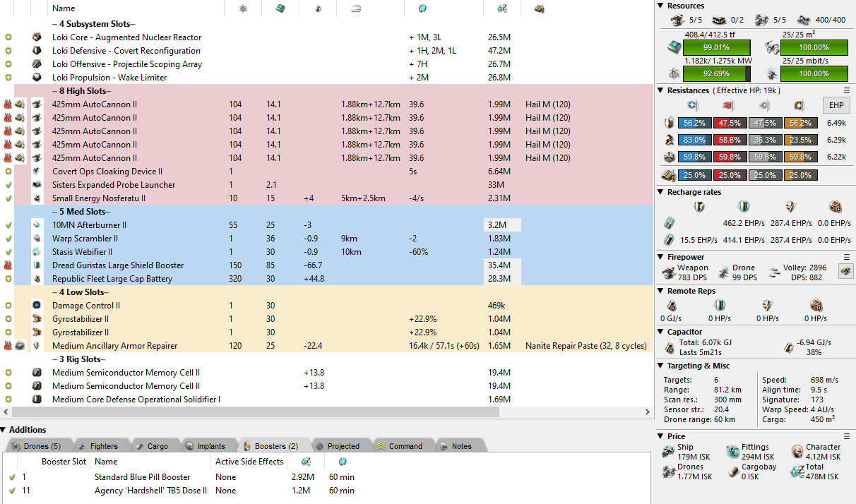Viewport: 856px width, 504px height.
Task: Open the Projected tab
Action: click(x=338, y=446)
